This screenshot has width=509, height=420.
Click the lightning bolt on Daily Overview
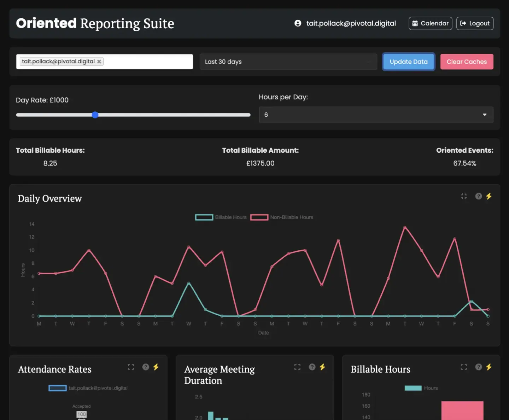pyautogui.click(x=489, y=196)
